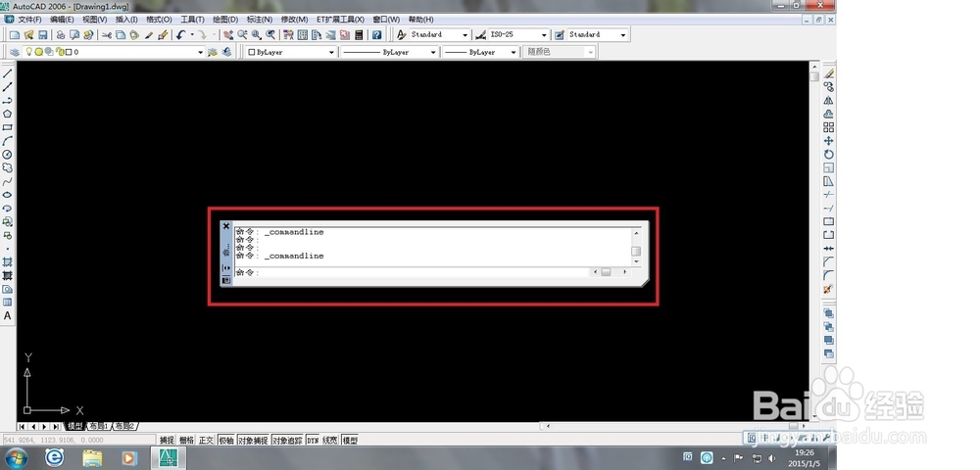Open the 编辑(E) menu

(x=62, y=20)
